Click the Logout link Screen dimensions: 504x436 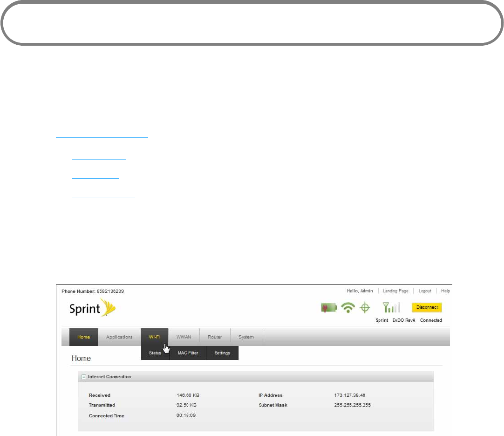pyautogui.click(x=425, y=291)
